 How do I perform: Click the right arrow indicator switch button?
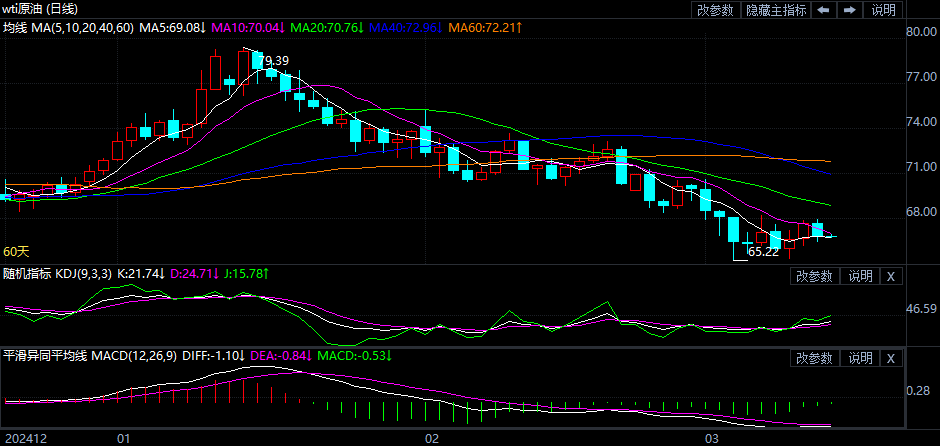(849, 10)
